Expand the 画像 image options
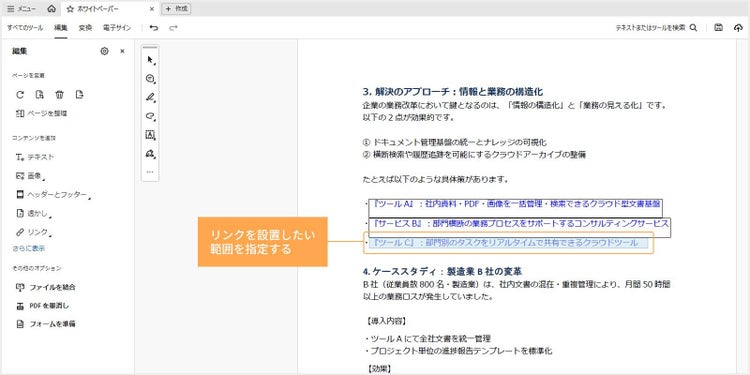750x375 pixels. (31, 176)
